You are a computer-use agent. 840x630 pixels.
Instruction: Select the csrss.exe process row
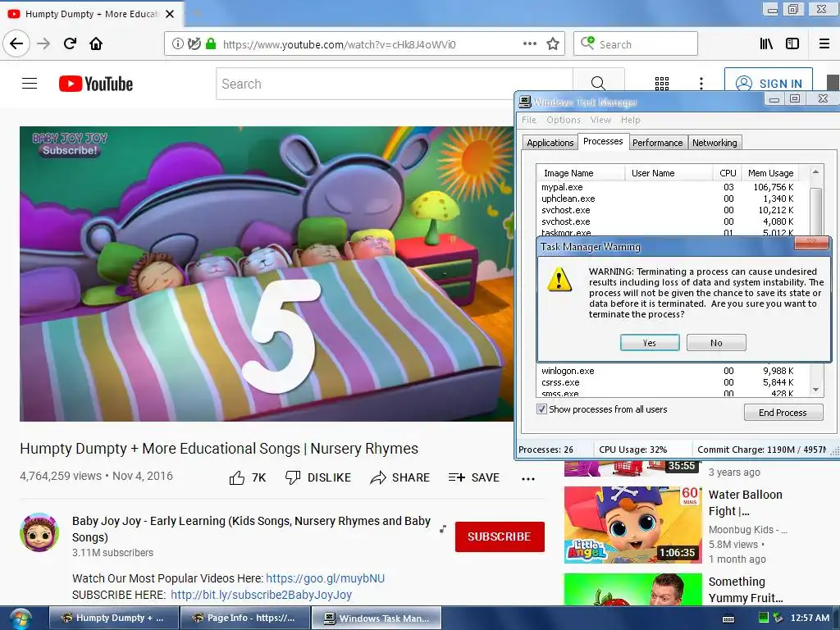[668, 382]
